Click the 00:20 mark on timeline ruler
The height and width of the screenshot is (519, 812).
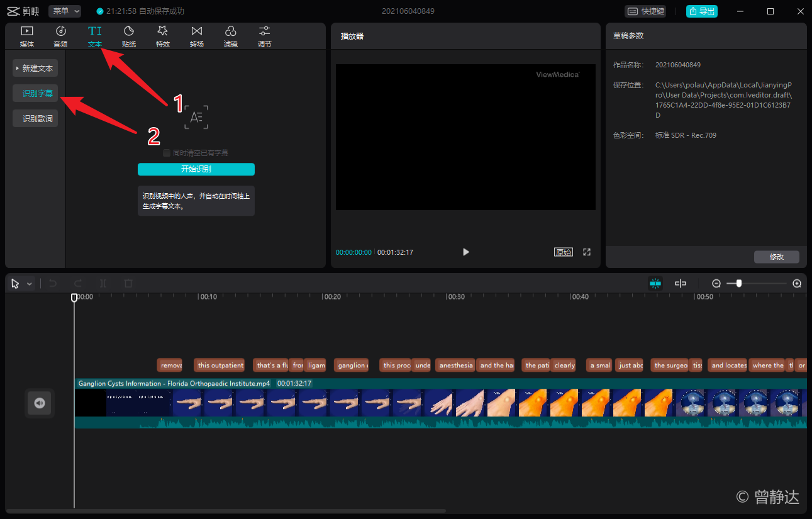[333, 297]
